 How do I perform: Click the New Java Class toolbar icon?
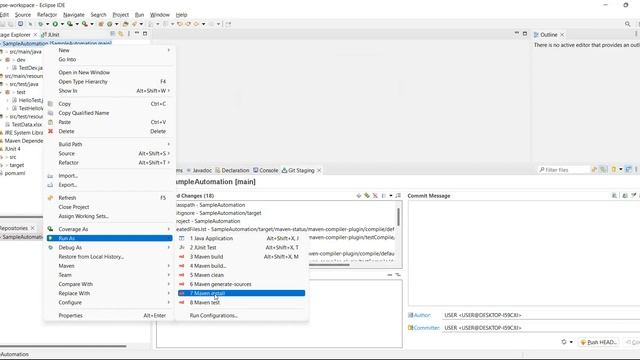coord(109,24)
